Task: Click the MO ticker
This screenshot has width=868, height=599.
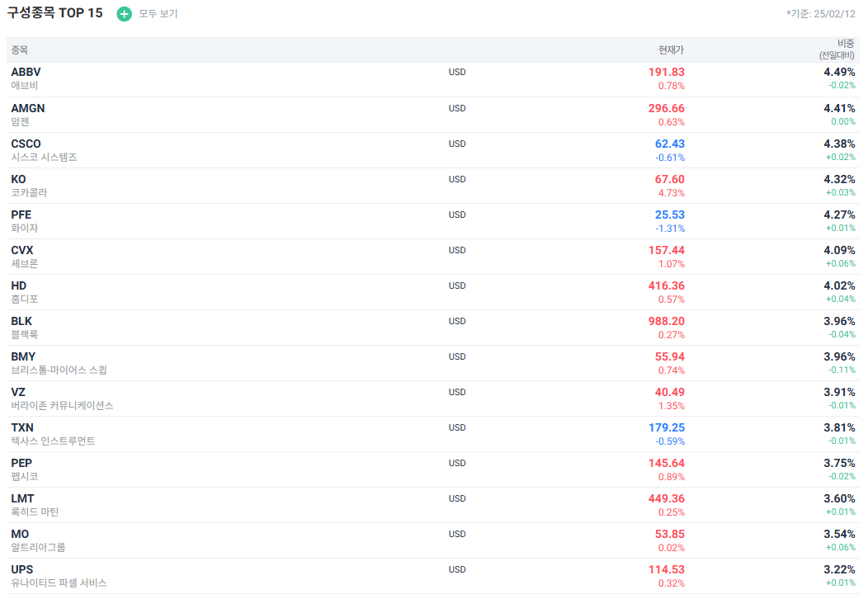Action: point(20,533)
